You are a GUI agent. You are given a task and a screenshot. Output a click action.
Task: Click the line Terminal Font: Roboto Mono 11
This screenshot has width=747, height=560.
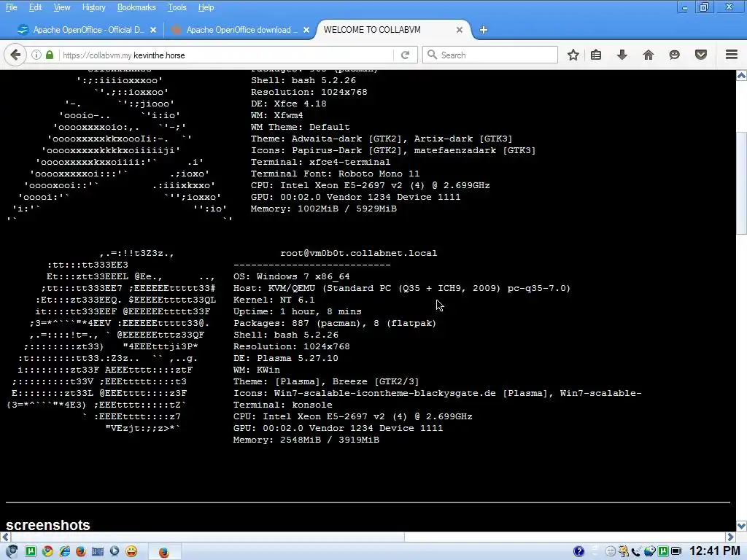click(335, 174)
